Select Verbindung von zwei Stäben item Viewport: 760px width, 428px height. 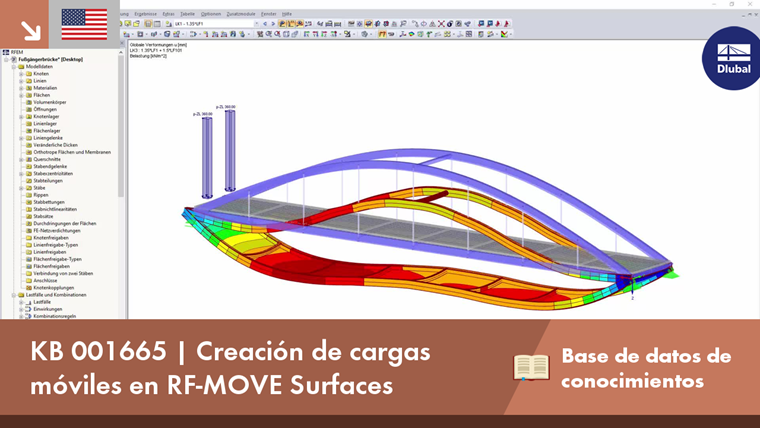(63, 273)
